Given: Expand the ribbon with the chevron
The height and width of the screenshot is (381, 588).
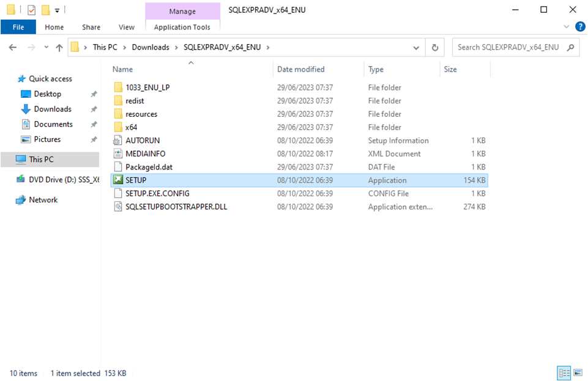Looking at the screenshot, I should pyautogui.click(x=566, y=26).
